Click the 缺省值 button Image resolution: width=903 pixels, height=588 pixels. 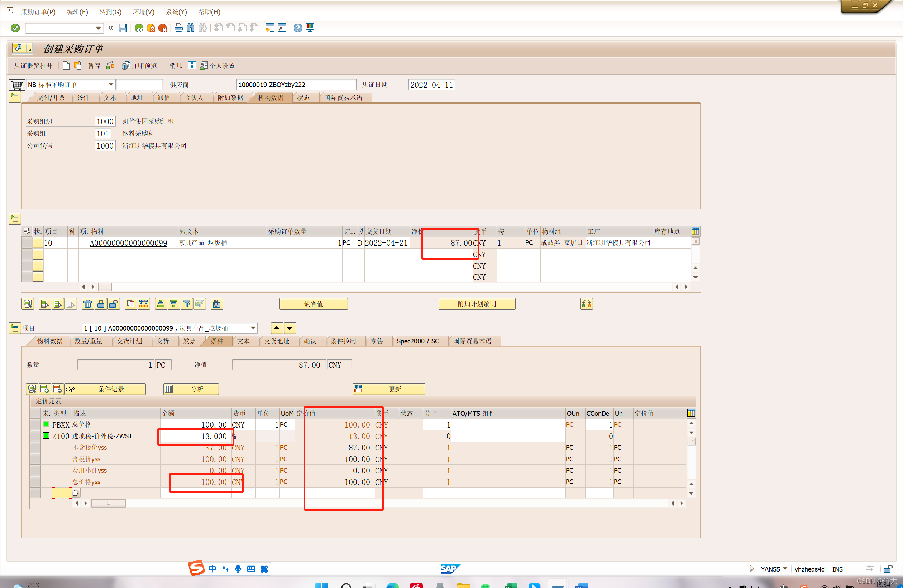coord(314,304)
